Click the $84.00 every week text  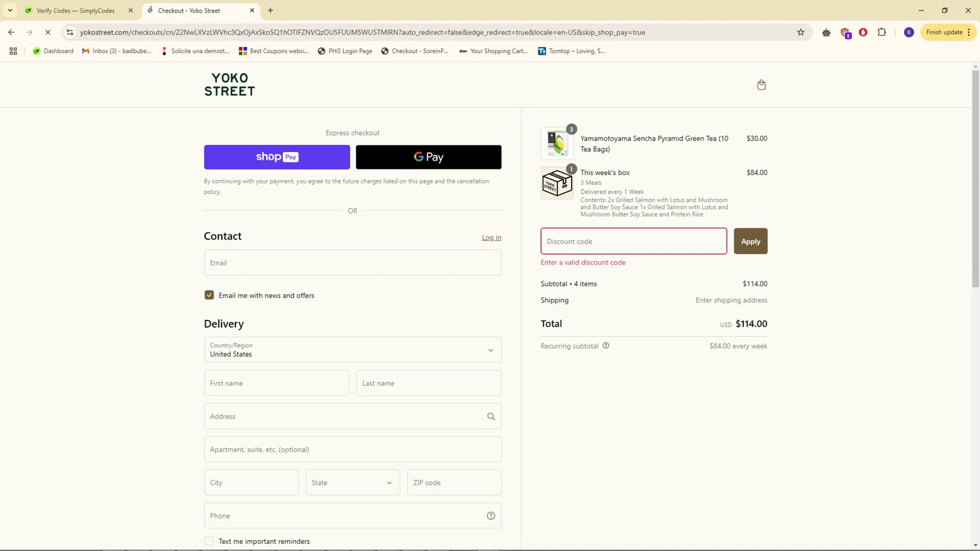(738, 346)
